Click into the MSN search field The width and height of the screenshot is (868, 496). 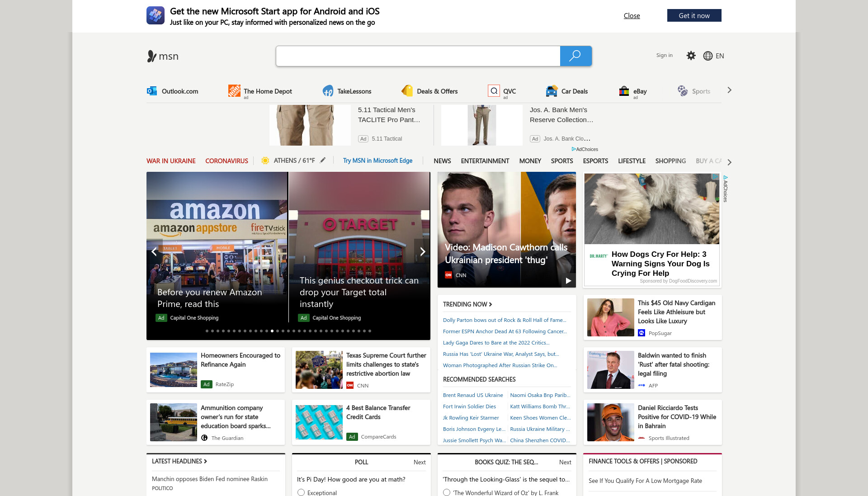[x=418, y=56]
